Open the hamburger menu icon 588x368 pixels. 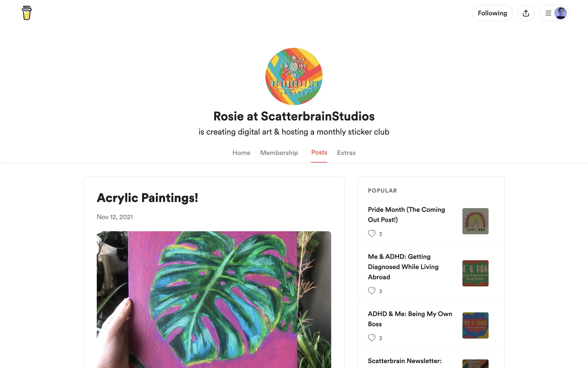(548, 13)
